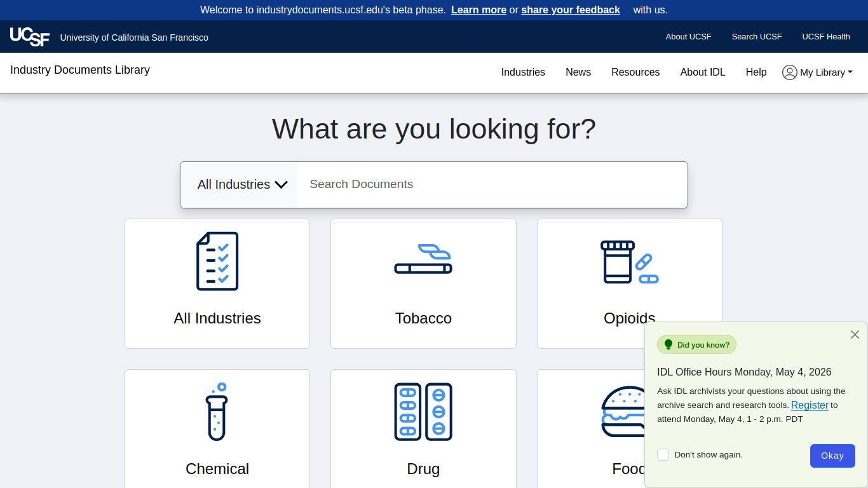Select the Opioids pill bottle icon
This screenshot has width=868, height=488.
pos(630,262)
